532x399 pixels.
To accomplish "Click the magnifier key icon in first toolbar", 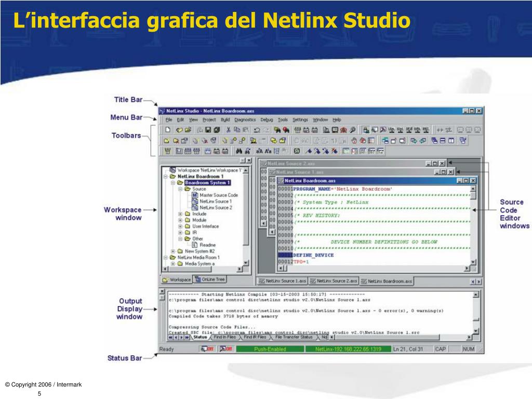I will 353,130.
